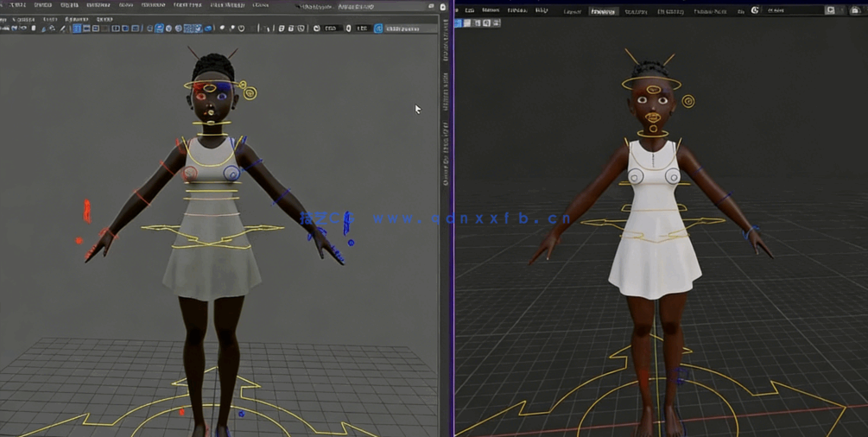Click the Maya gamma reset icon

(348, 28)
